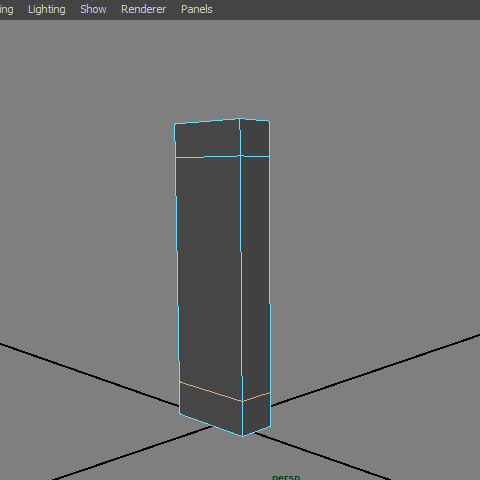Select upper horizontal edge on narrow side face
The width and height of the screenshot is (480, 480).
[255, 156]
